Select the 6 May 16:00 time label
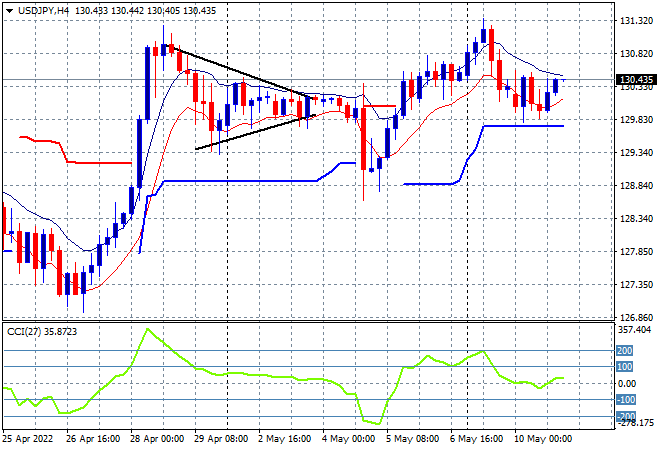Image resolution: width=660 pixels, height=450 pixels. tap(476, 439)
